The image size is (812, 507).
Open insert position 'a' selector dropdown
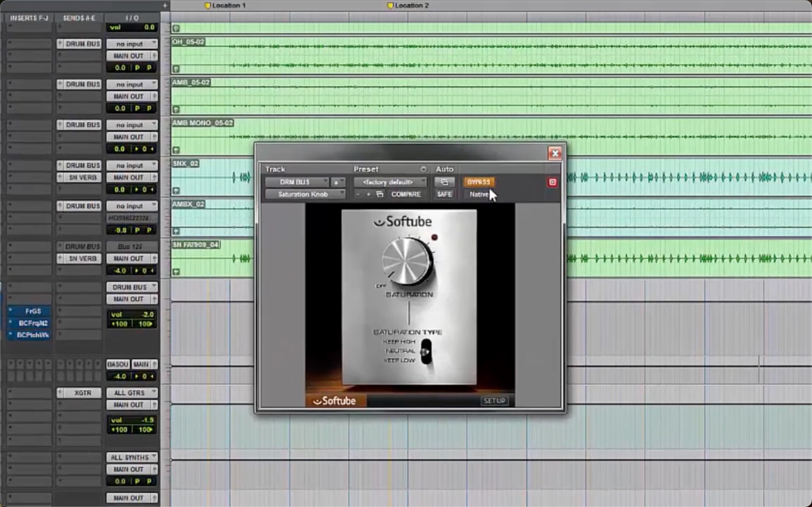(x=338, y=182)
